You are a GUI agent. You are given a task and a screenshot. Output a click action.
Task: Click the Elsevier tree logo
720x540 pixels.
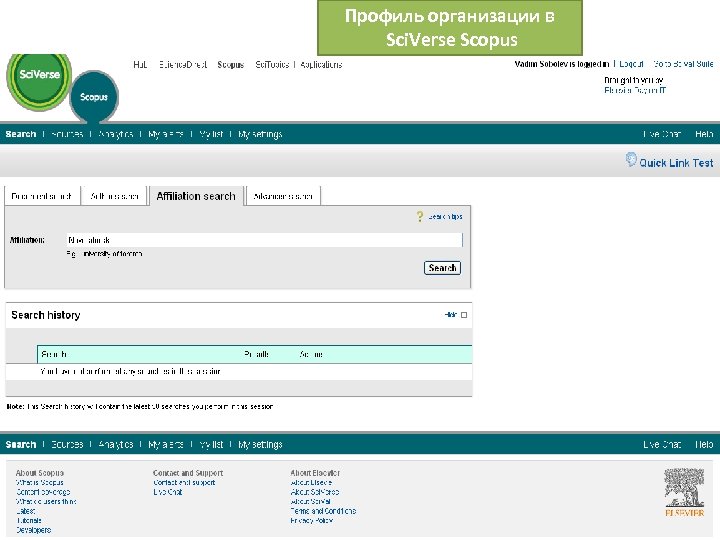tap(684, 492)
